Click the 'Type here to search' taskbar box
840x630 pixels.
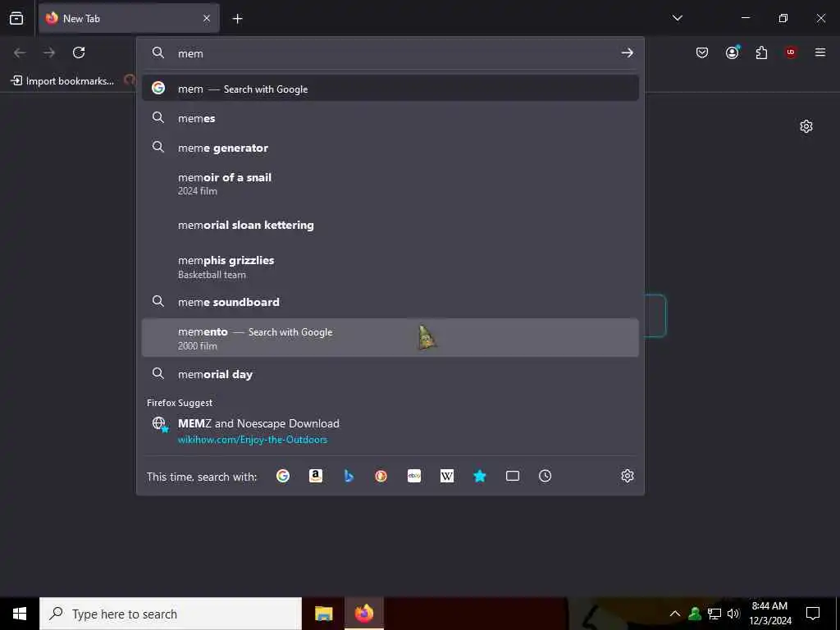click(x=171, y=614)
